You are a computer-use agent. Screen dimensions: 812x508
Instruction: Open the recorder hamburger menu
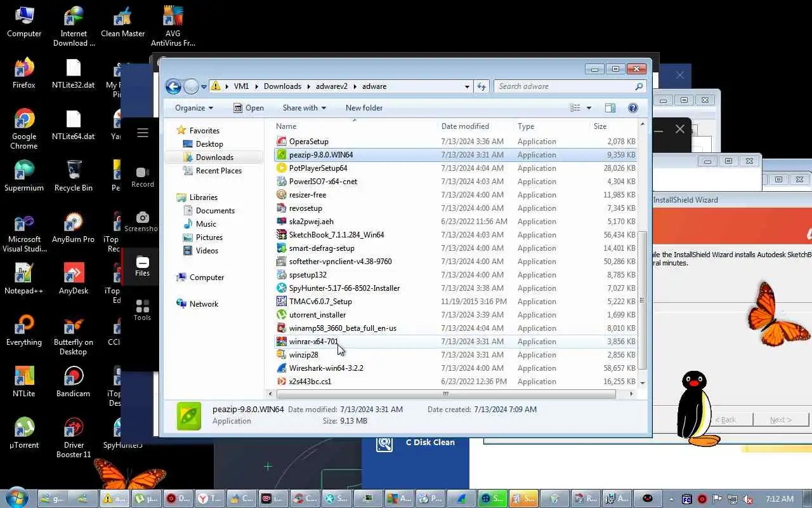143,133
